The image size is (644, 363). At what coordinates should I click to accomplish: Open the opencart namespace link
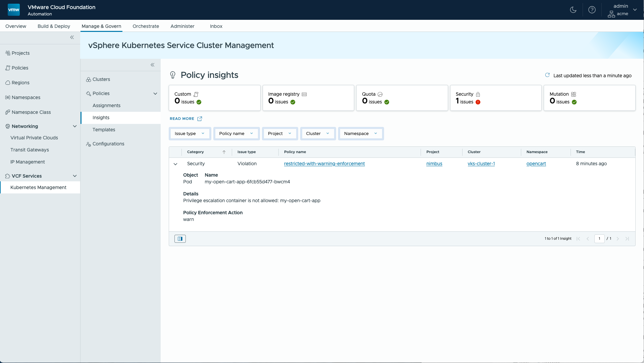(536, 164)
